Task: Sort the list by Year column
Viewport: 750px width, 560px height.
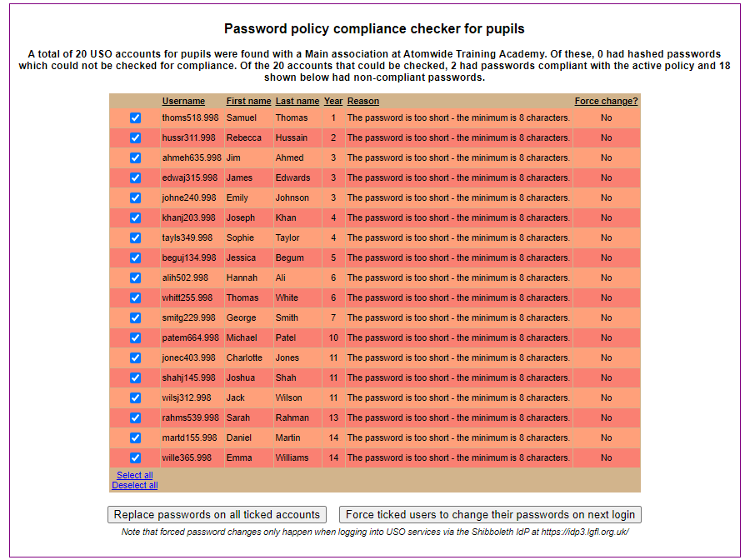Action: coord(332,101)
